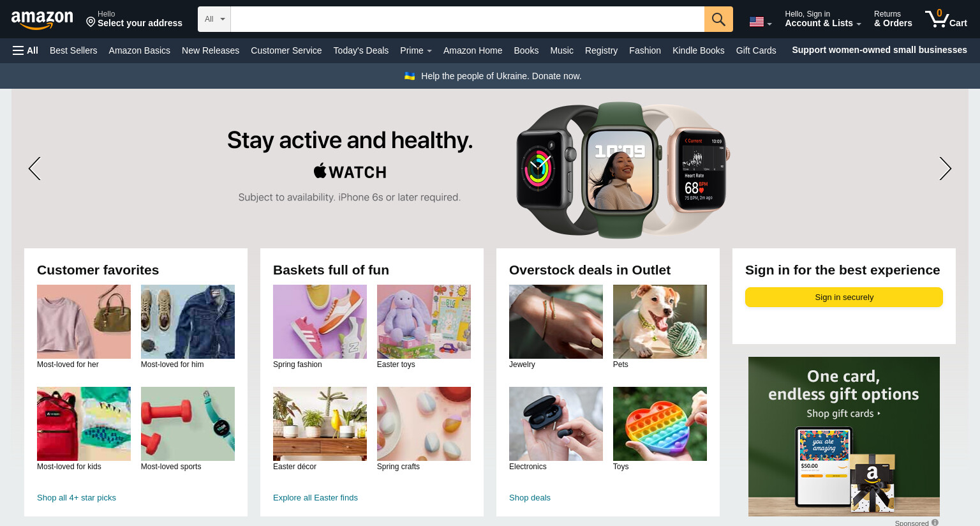This screenshot has width=980, height=526.
Task: Click the Sponsored info icon
Action: 935,522
